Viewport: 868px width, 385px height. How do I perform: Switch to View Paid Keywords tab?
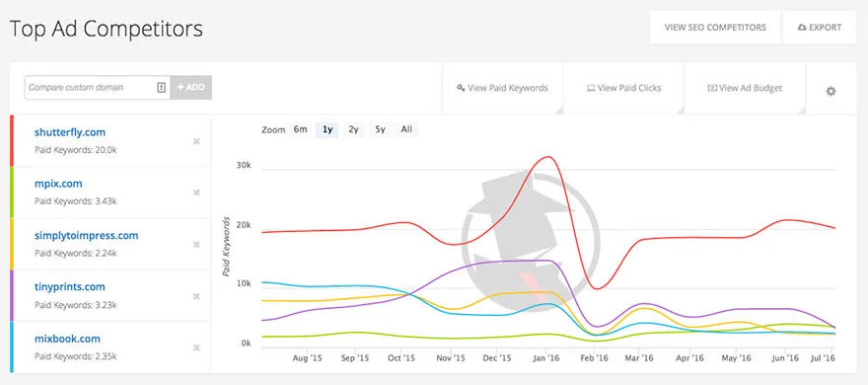coord(502,88)
